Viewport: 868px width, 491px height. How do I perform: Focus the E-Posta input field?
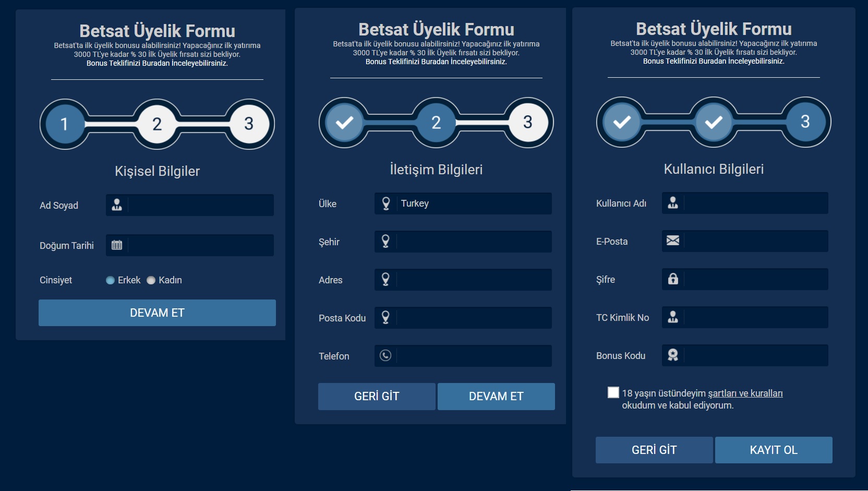[x=745, y=241]
